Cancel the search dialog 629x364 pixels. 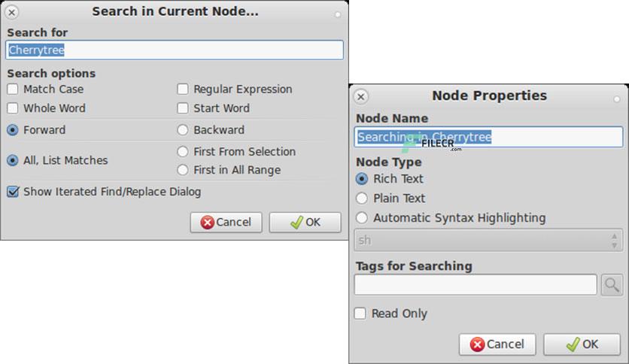pyautogui.click(x=226, y=223)
